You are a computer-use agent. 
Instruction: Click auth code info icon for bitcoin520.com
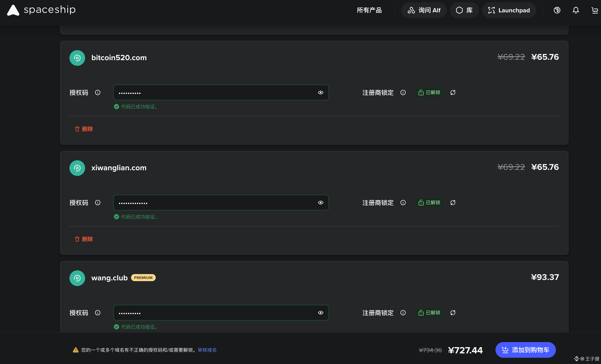pos(97,93)
